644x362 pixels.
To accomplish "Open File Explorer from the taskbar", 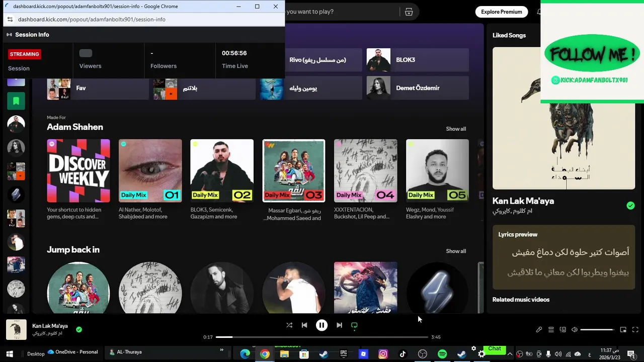I will click(284, 354).
